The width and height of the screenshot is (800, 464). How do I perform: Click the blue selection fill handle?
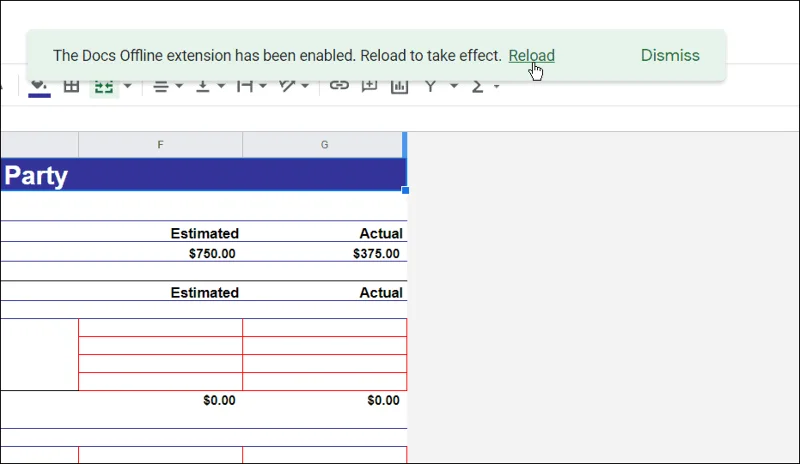tap(405, 190)
